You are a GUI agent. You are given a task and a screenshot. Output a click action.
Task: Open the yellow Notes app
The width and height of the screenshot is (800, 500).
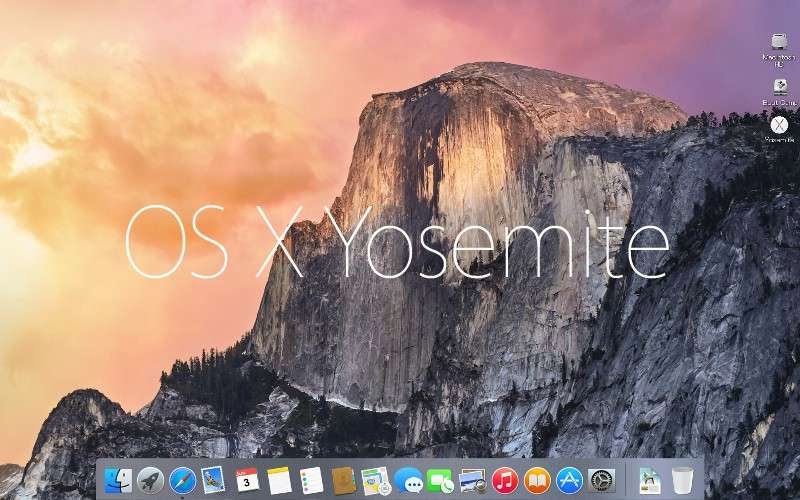coord(279,480)
